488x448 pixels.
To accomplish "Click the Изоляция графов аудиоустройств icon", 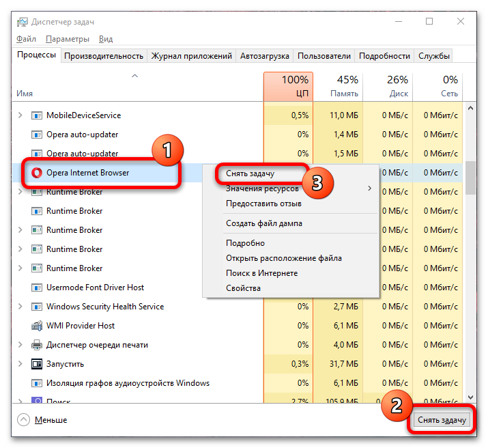I will pos(37,383).
